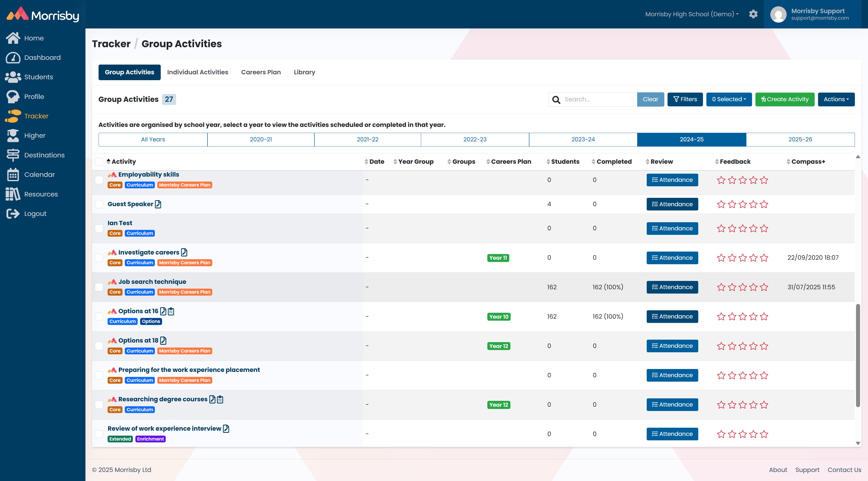868x481 pixels.
Task: Open the 0 Selected dropdown
Action: [729, 99]
